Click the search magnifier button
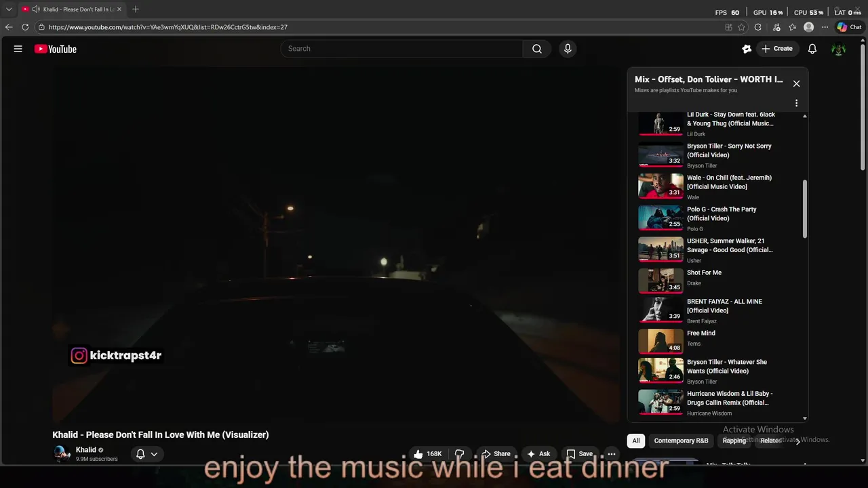868x488 pixels. coord(537,49)
